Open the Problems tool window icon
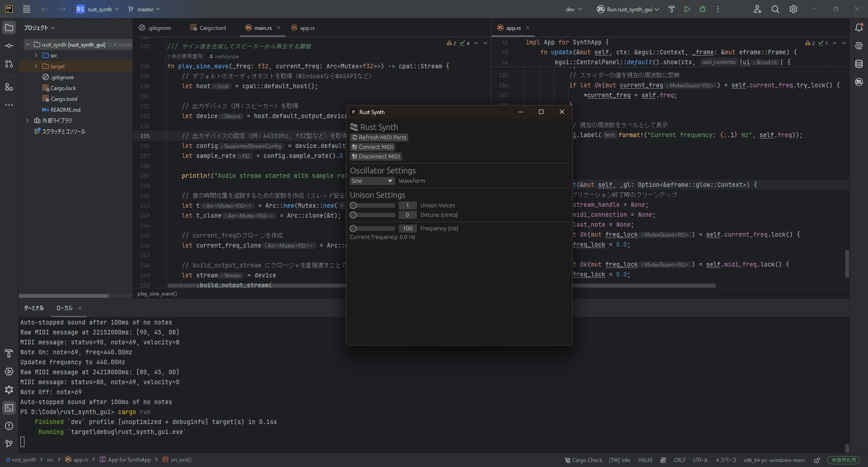The image size is (868, 467). [9, 426]
